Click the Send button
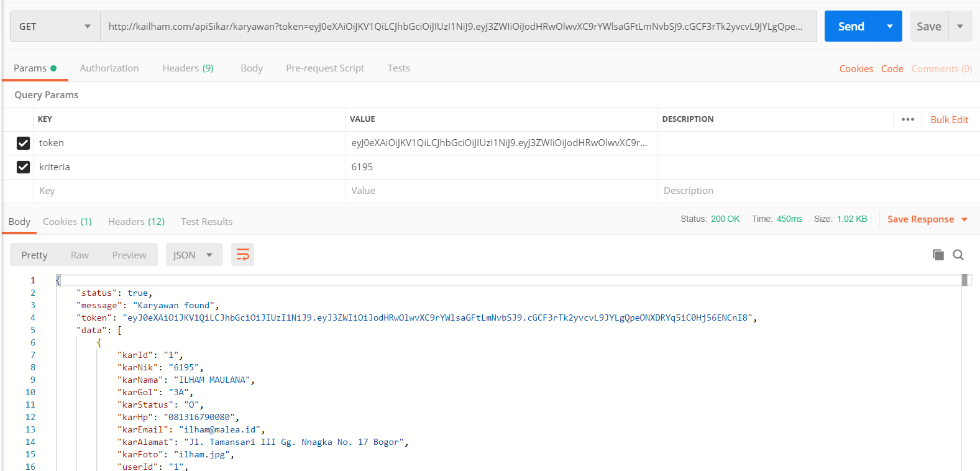Screen dimensions: 980x471 (851, 27)
